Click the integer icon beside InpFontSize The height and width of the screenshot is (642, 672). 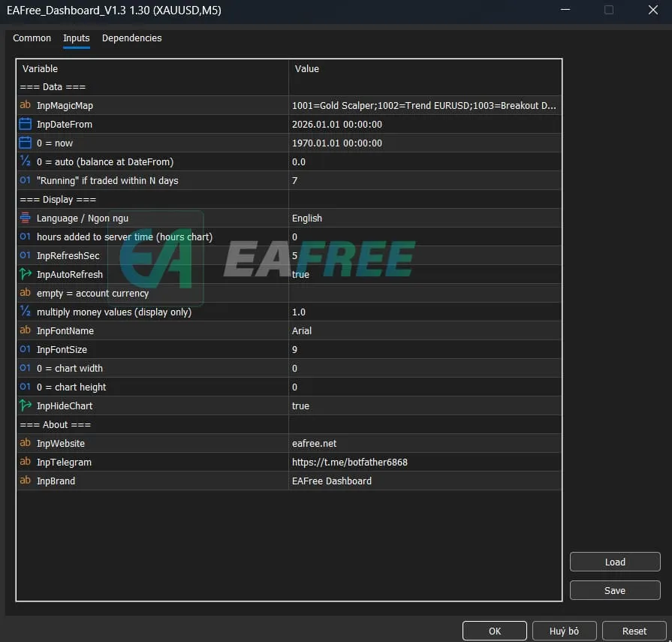click(26, 349)
